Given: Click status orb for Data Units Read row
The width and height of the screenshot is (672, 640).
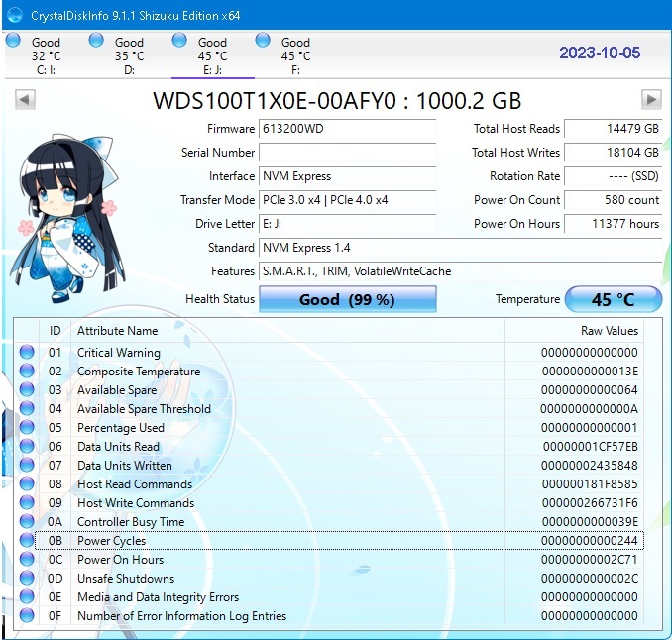Looking at the screenshot, I should (x=27, y=447).
